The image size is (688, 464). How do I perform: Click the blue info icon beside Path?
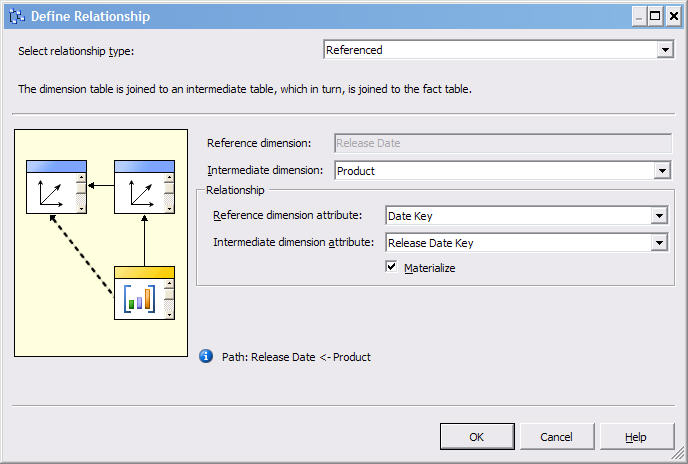point(206,356)
